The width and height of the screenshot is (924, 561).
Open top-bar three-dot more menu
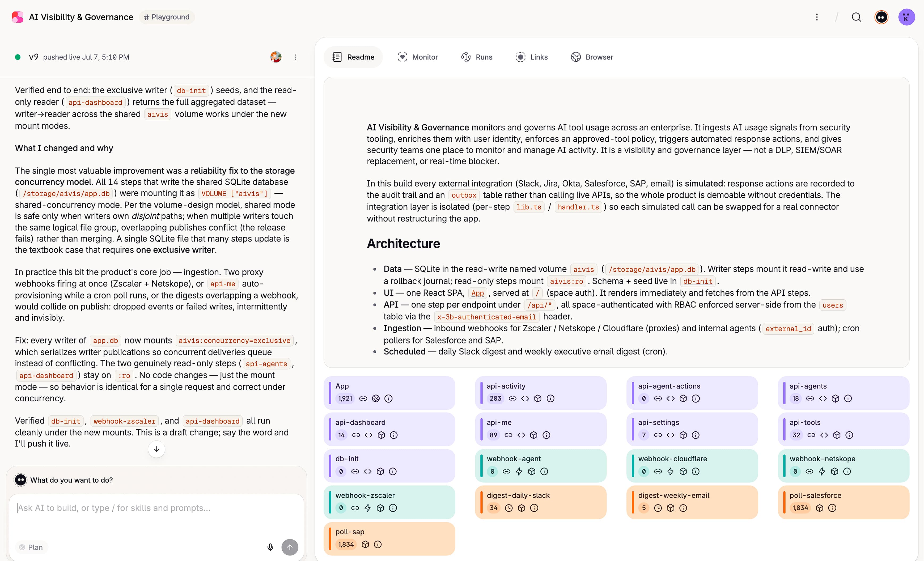(817, 17)
